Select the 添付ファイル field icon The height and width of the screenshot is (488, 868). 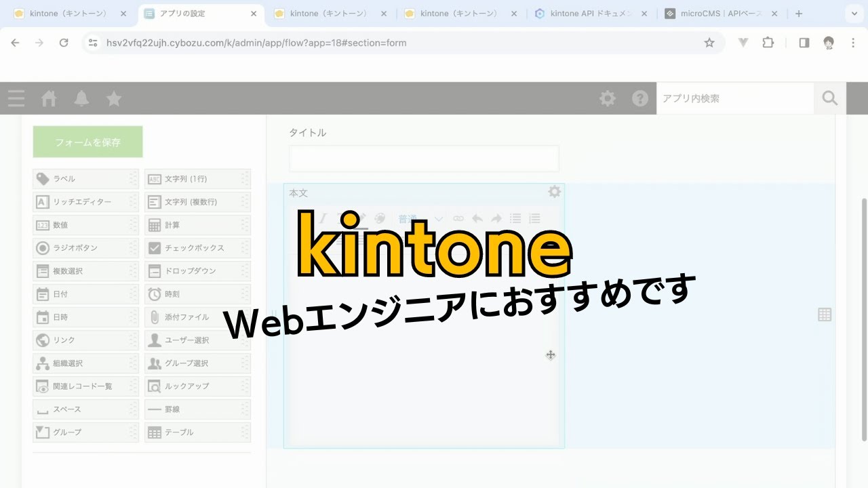[x=155, y=317]
